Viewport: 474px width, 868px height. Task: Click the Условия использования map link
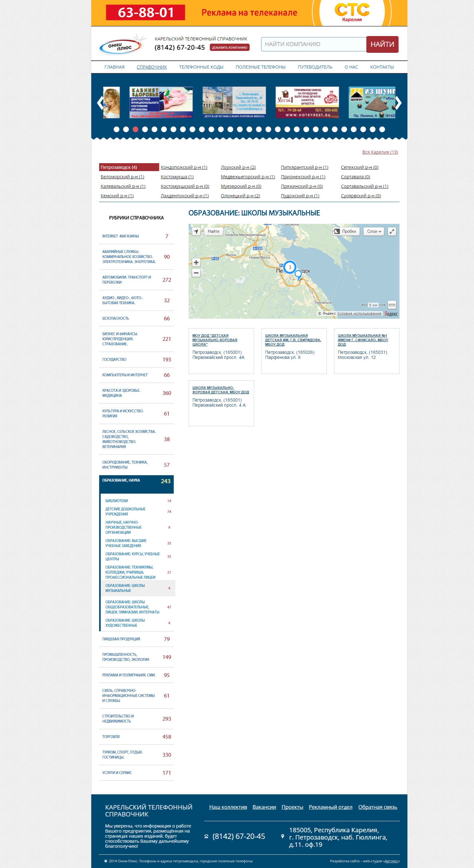359,313
